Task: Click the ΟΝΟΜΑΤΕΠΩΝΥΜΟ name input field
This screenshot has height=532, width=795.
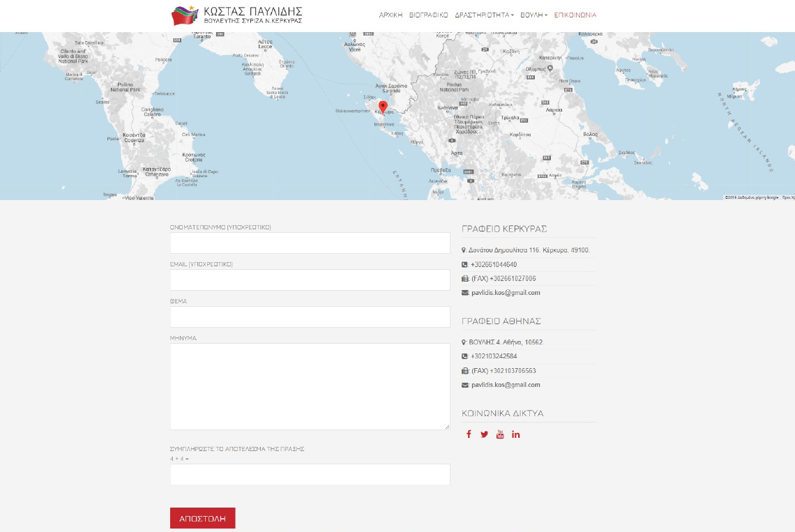Action: coord(310,243)
